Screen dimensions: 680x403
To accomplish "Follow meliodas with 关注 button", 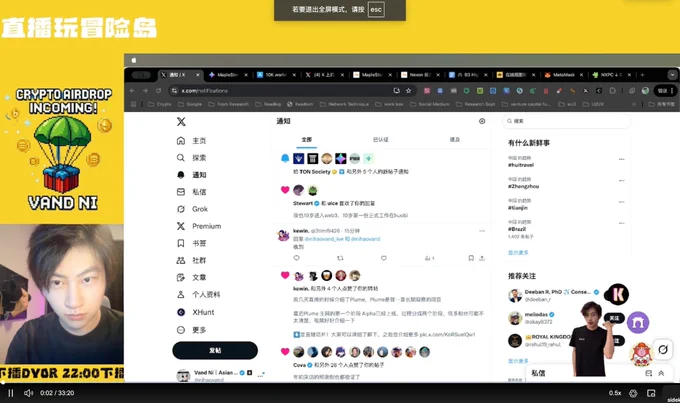I will point(614,318).
